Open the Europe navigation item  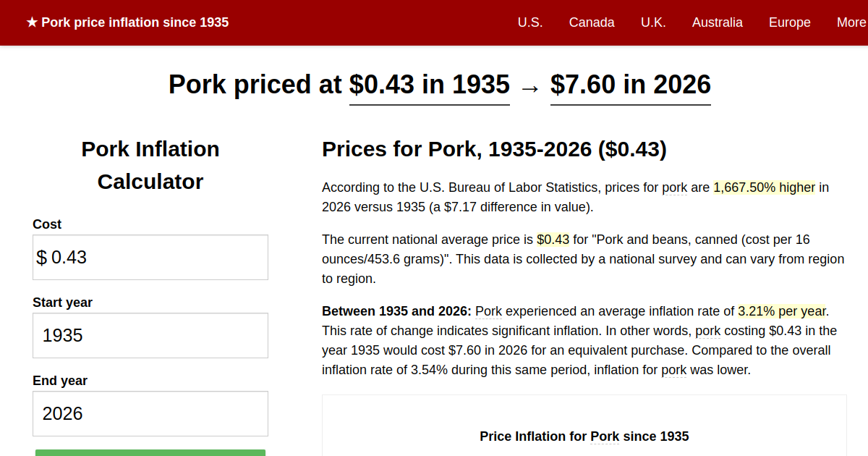tap(789, 22)
